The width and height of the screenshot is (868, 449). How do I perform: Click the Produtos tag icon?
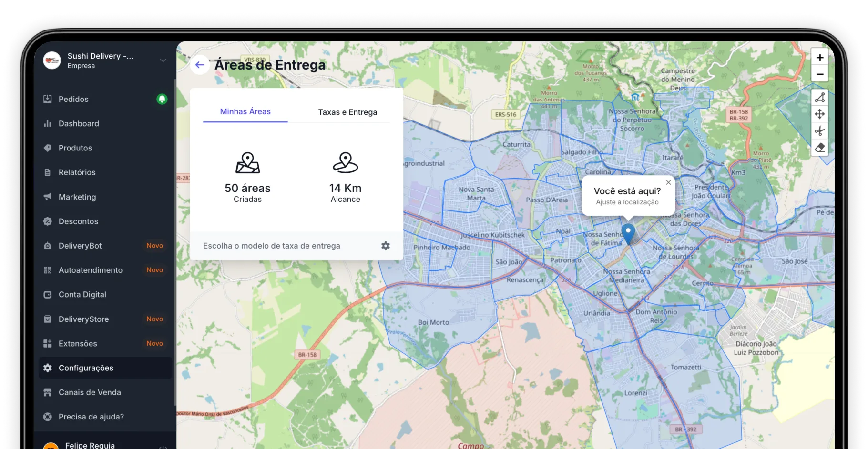click(48, 148)
